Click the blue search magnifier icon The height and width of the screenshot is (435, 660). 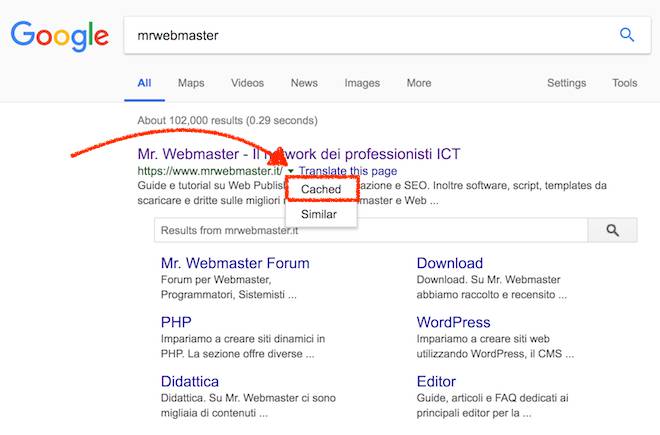click(627, 35)
